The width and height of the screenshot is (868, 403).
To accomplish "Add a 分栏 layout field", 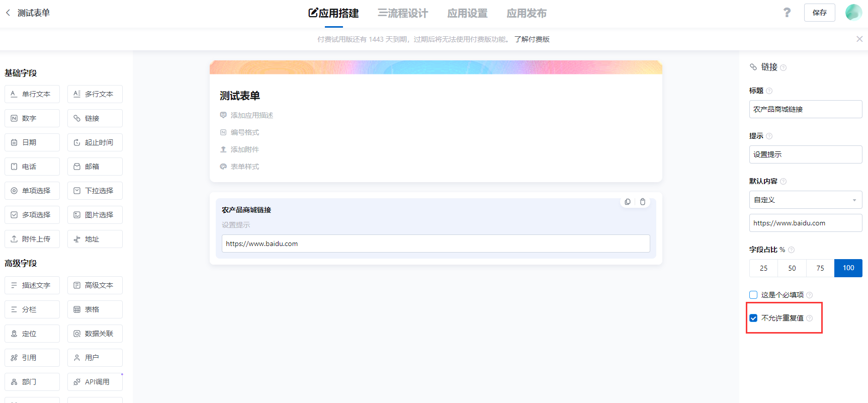I will (x=32, y=309).
